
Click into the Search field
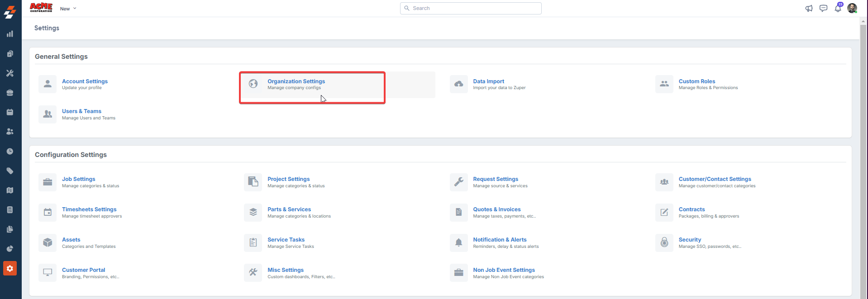click(x=471, y=8)
